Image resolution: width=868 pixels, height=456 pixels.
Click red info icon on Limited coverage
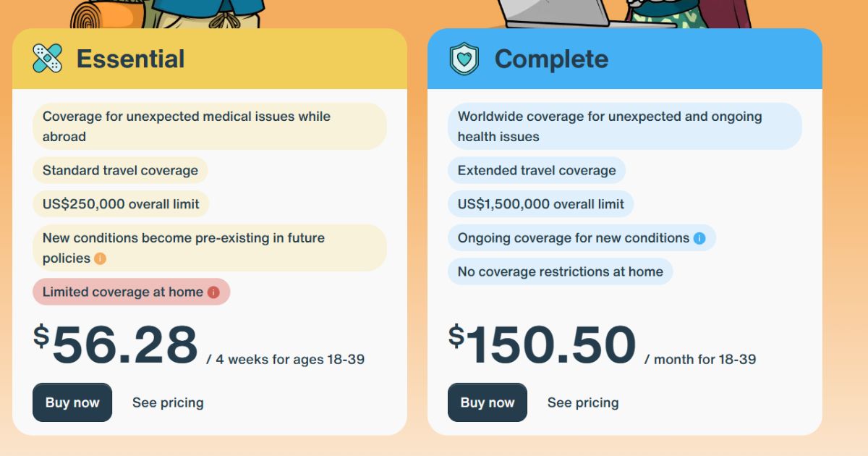[213, 292]
